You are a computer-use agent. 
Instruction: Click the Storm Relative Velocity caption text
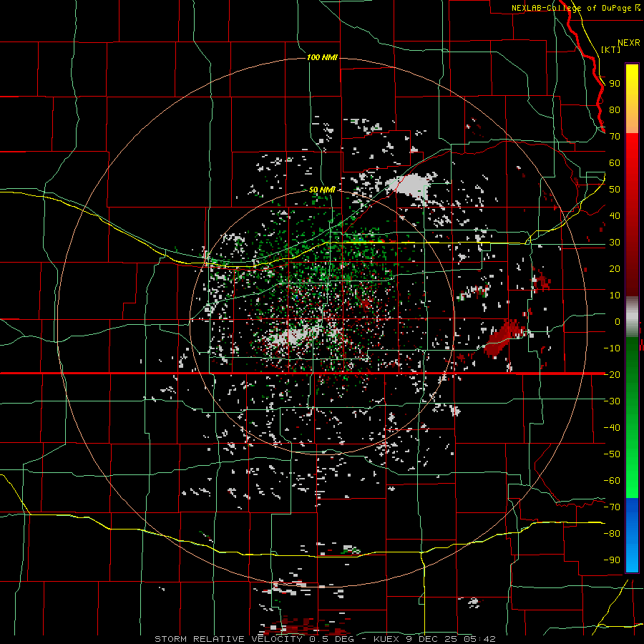(x=325, y=639)
